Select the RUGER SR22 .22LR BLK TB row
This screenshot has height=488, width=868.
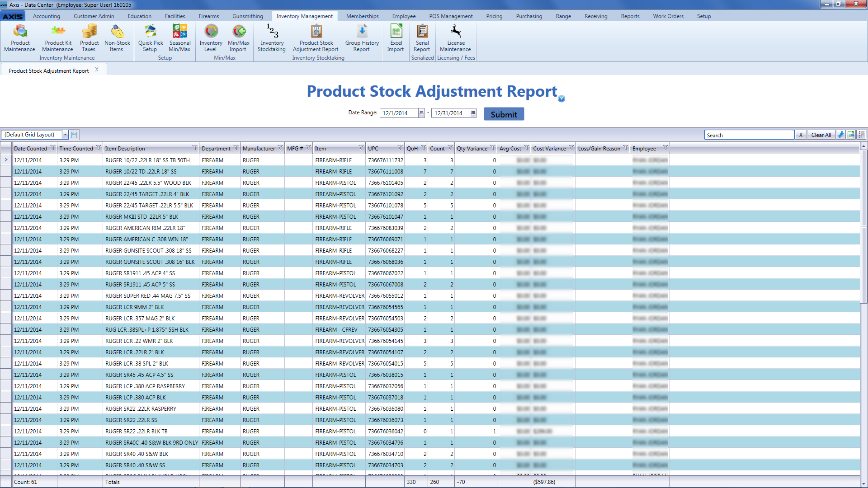[429, 431]
